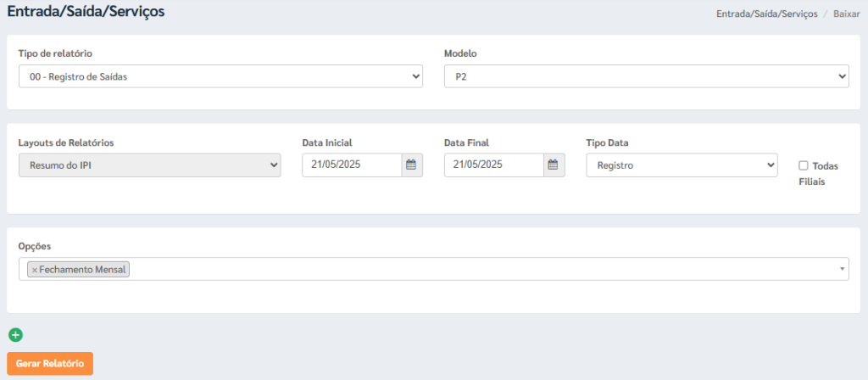This screenshot has width=868, height=380.
Task: Expand the Layouts de Relatórios dropdown
Action: pyautogui.click(x=150, y=165)
